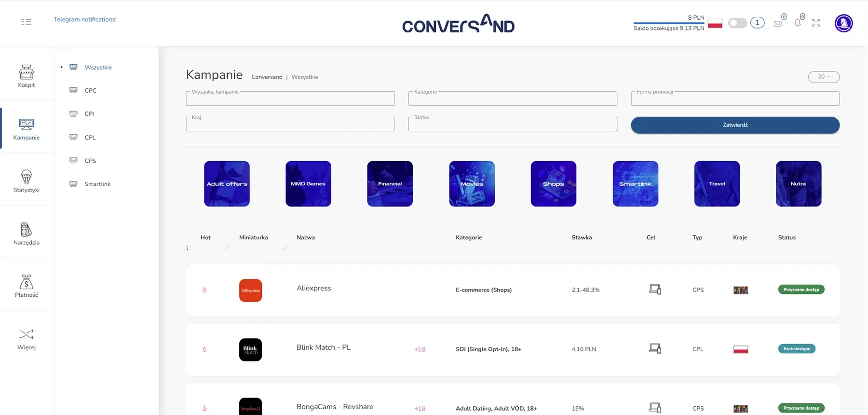Select the Nutra category tile
The width and height of the screenshot is (868, 415).
[x=799, y=184]
